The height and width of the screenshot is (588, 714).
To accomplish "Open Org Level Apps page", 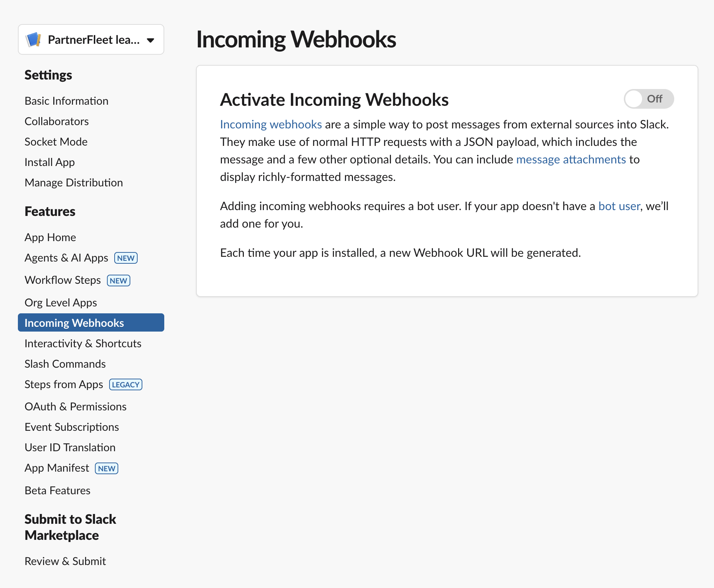I will [61, 302].
